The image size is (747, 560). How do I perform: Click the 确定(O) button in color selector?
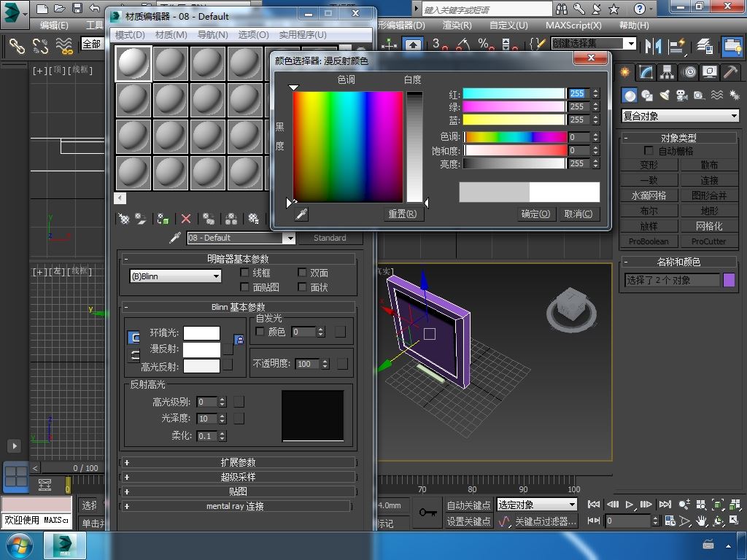535,214
